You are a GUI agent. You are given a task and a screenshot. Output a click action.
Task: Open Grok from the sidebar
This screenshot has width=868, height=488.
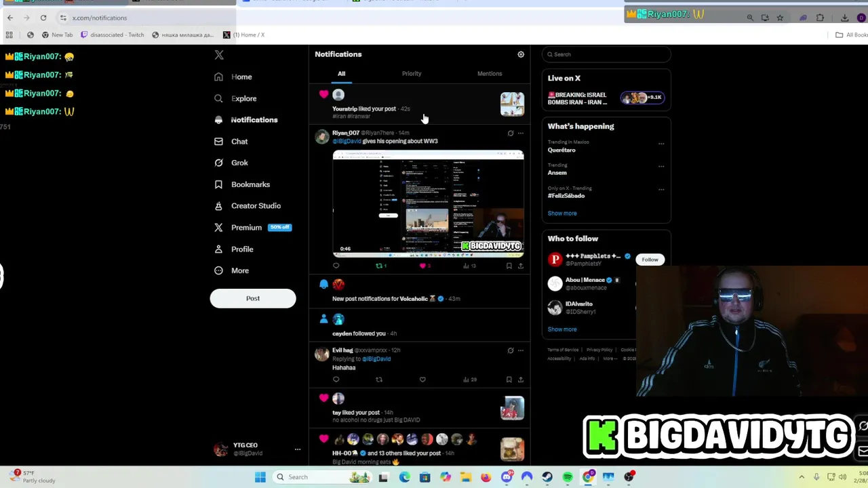(231, 163)
